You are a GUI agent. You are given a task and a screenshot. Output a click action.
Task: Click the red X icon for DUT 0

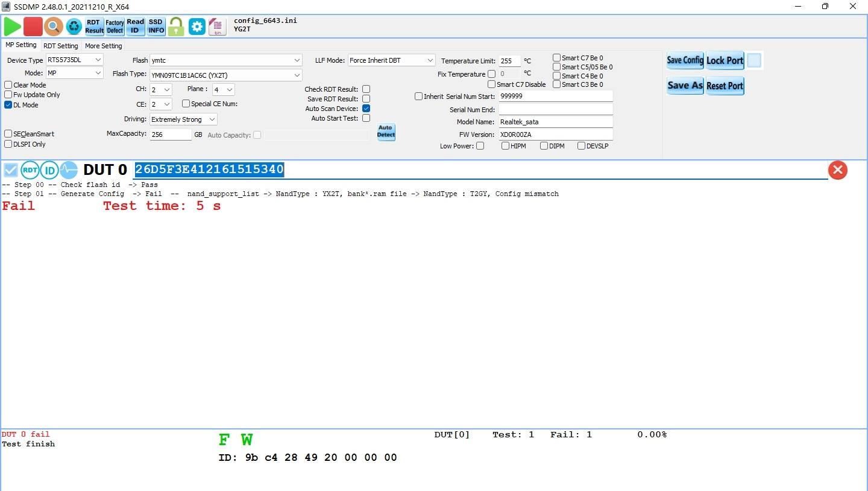838,170
